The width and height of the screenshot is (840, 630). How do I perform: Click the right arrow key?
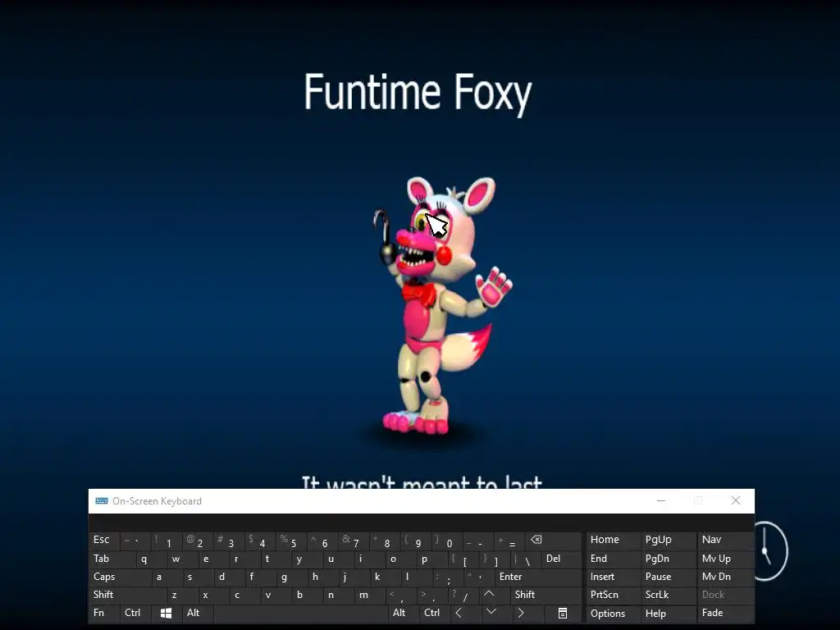tap(521, 613)
